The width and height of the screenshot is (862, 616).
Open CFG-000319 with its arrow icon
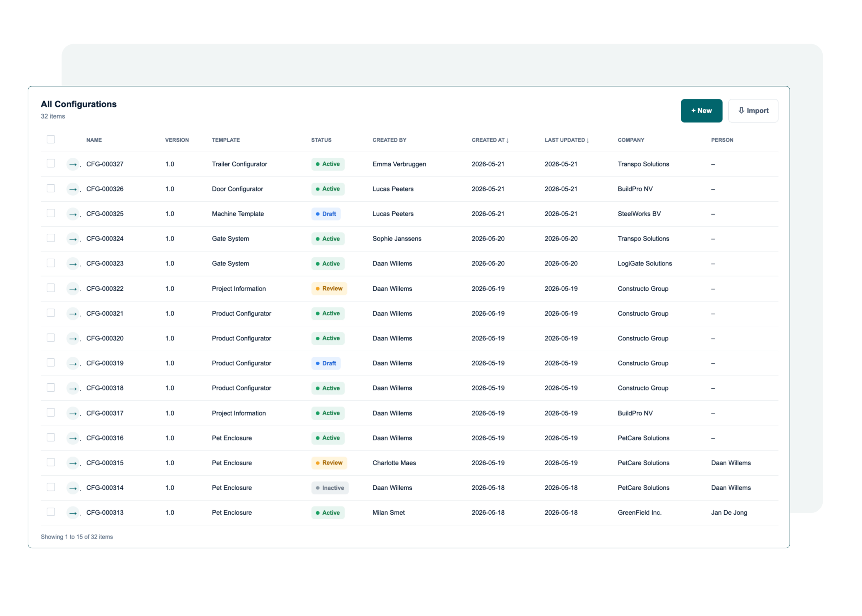pos(73,363)
